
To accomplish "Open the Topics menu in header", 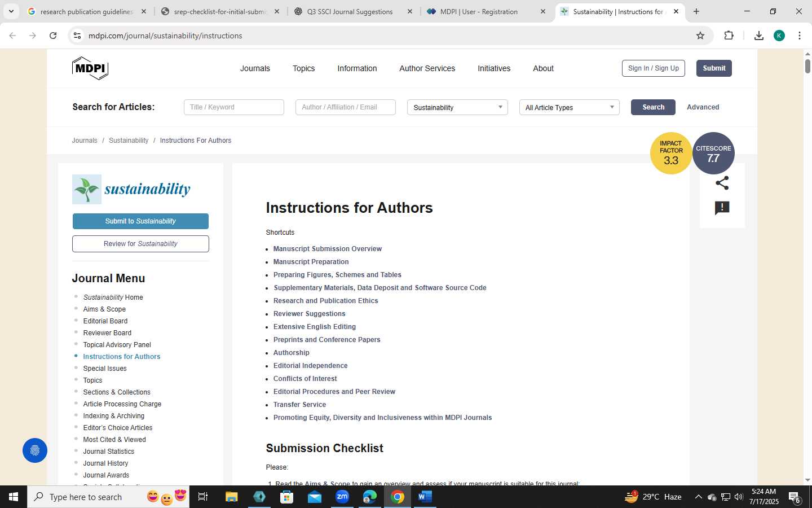I will pos(303,68).
